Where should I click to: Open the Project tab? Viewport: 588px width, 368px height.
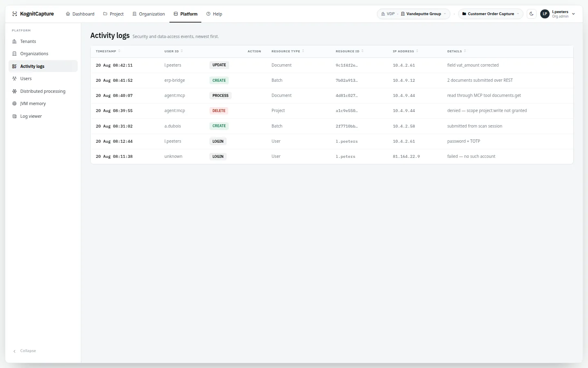tap(114, 14)
